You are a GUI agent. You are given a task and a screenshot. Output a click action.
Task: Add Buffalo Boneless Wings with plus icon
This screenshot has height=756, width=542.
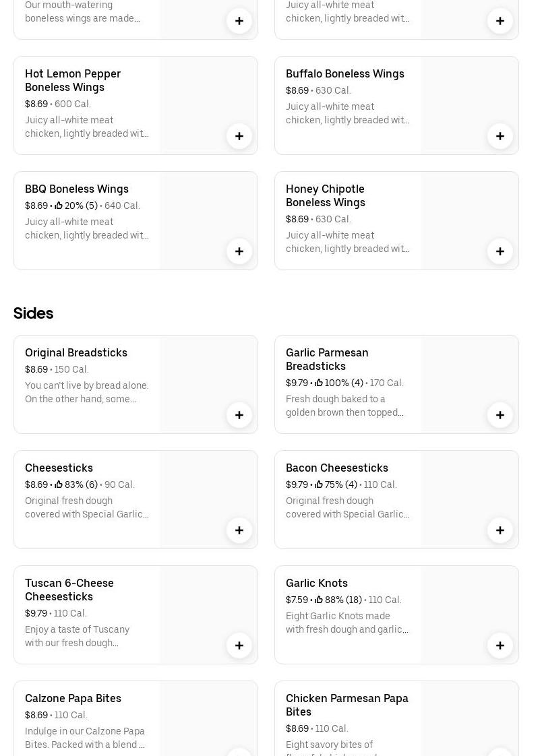(x=500, y=136)
